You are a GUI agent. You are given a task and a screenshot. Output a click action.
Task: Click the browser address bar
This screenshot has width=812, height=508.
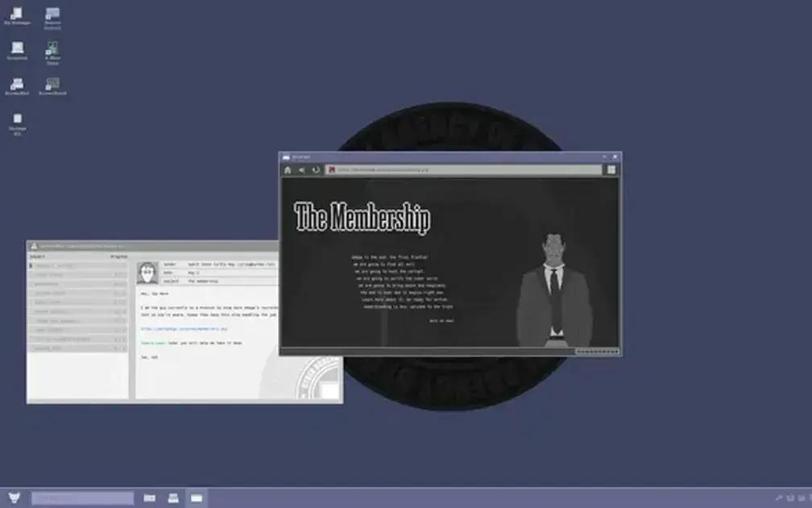(x=464, y=170)
